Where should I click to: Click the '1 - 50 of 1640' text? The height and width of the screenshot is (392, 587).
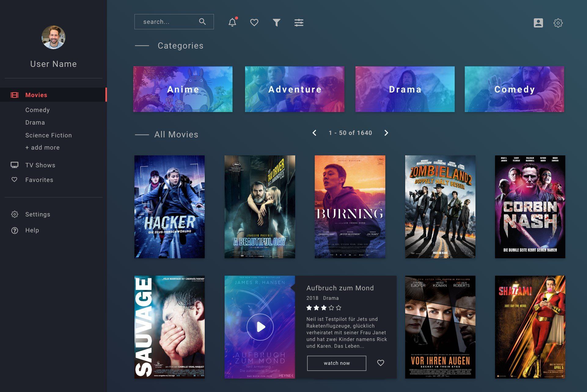point(350,133)
